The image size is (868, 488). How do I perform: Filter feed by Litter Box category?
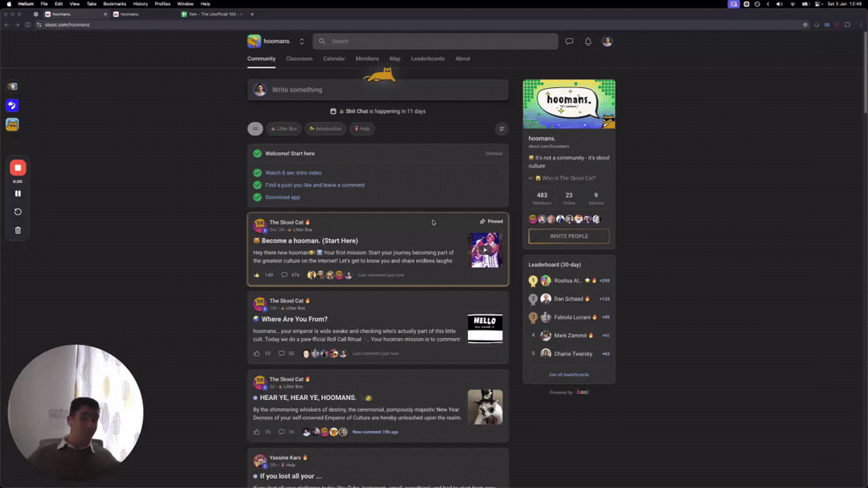(x=284, y=129)
